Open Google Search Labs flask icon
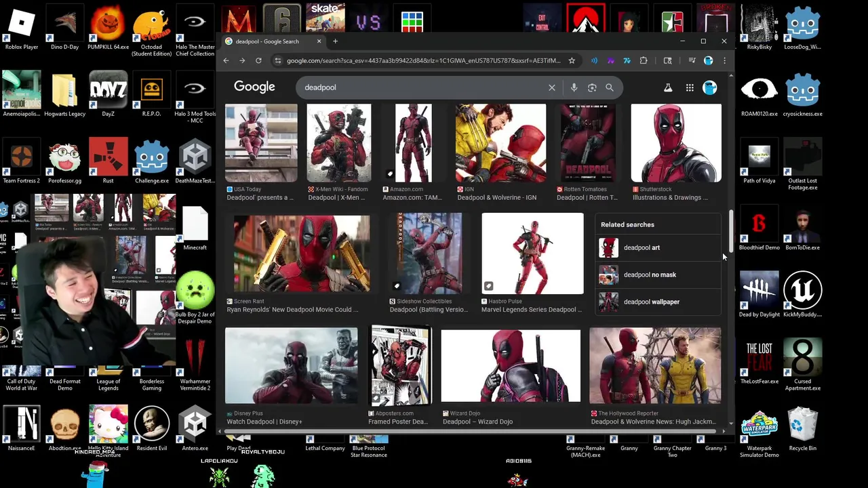This screenshot has height=488, width=868. click(x=668, y=87)
